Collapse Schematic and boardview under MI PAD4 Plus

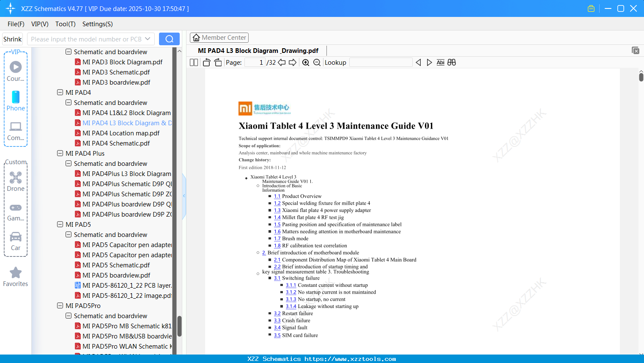click(x=69, y=163)
